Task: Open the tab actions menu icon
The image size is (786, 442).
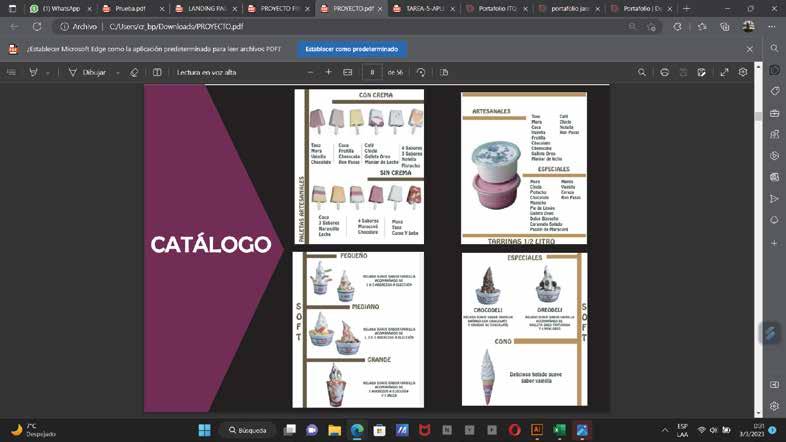Action: point(12,9)
